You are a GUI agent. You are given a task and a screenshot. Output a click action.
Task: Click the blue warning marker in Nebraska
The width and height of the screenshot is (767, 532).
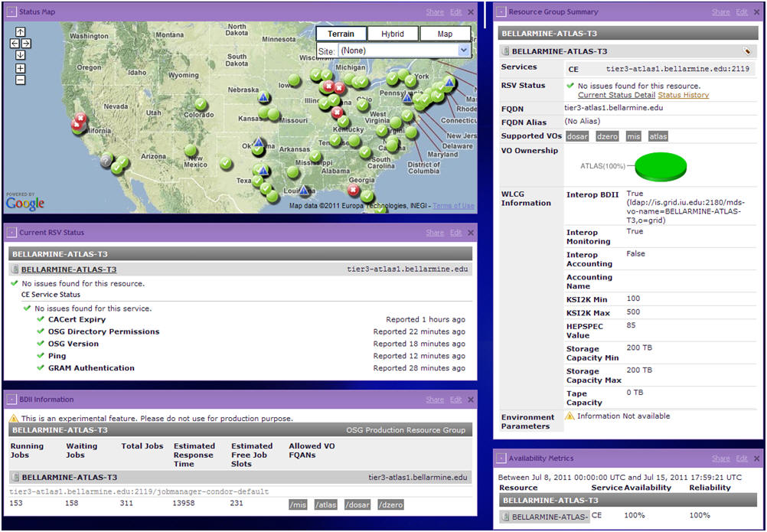tap(263, 97)
